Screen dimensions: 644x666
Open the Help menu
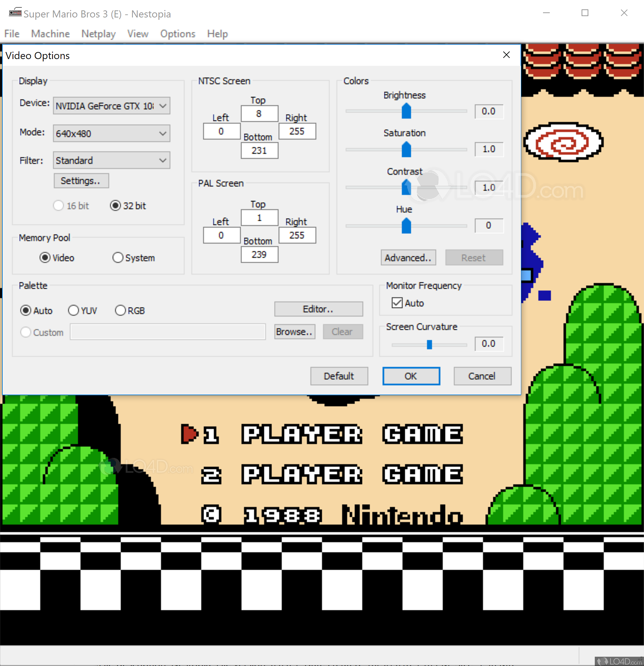click(x=217, y=34)
